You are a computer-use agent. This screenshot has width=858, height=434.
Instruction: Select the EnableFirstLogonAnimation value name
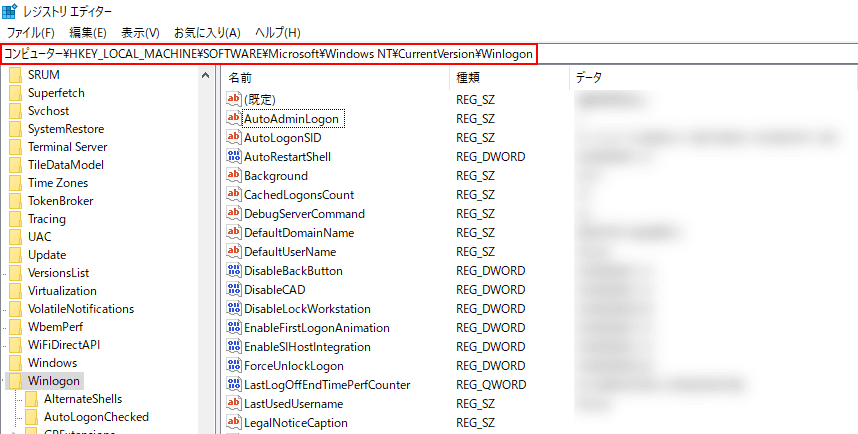tap(317, 328)
